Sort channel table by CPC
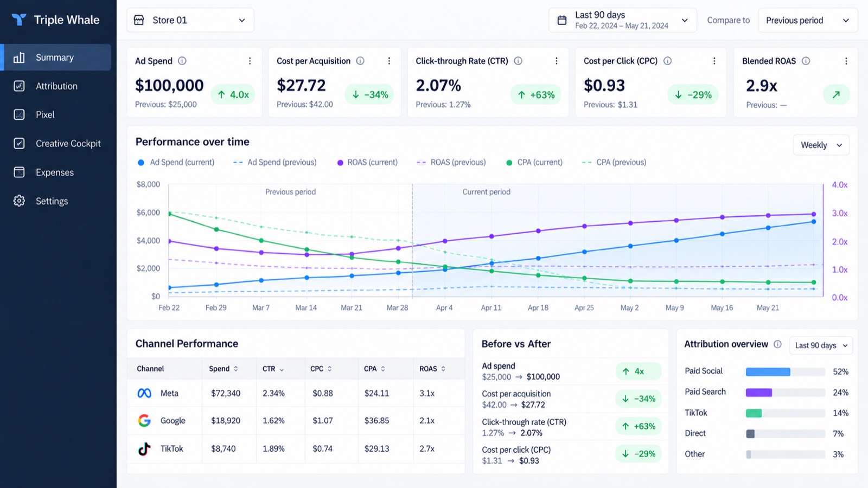 321,369
